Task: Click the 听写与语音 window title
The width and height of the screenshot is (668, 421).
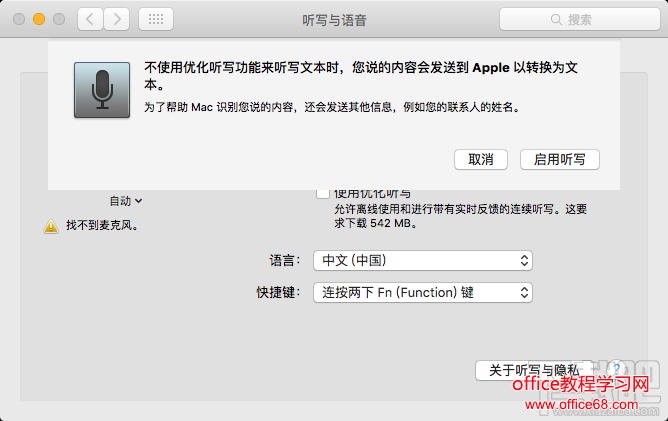Action: click(x=334, y=20)
